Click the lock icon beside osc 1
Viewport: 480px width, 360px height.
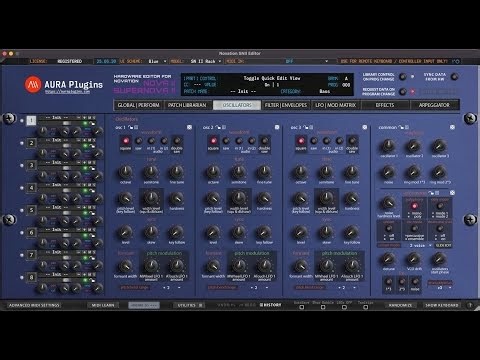click(x=131, y=127)
